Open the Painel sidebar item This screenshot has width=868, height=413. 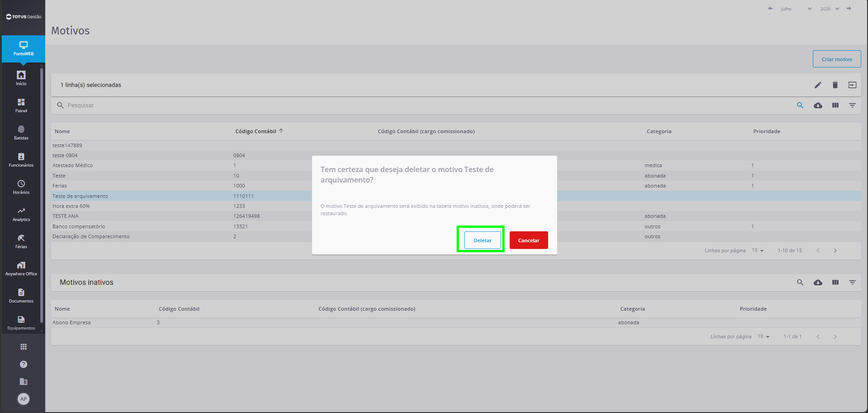point(21,105)
